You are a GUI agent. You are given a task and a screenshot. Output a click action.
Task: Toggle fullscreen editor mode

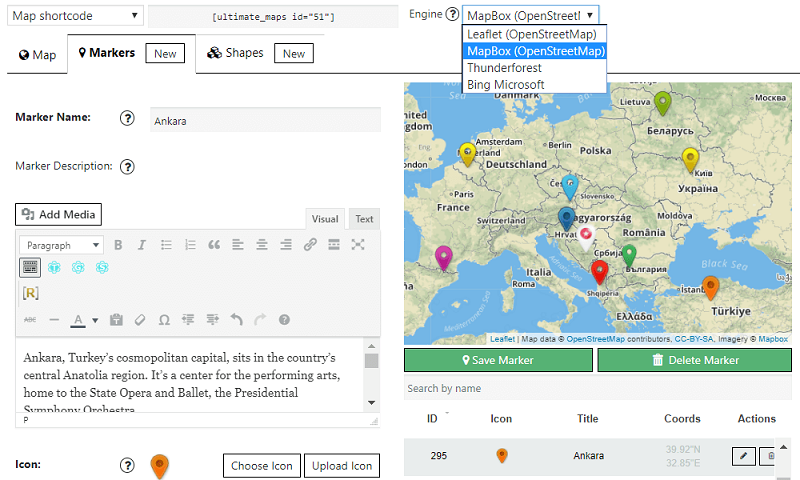point(358,245)
